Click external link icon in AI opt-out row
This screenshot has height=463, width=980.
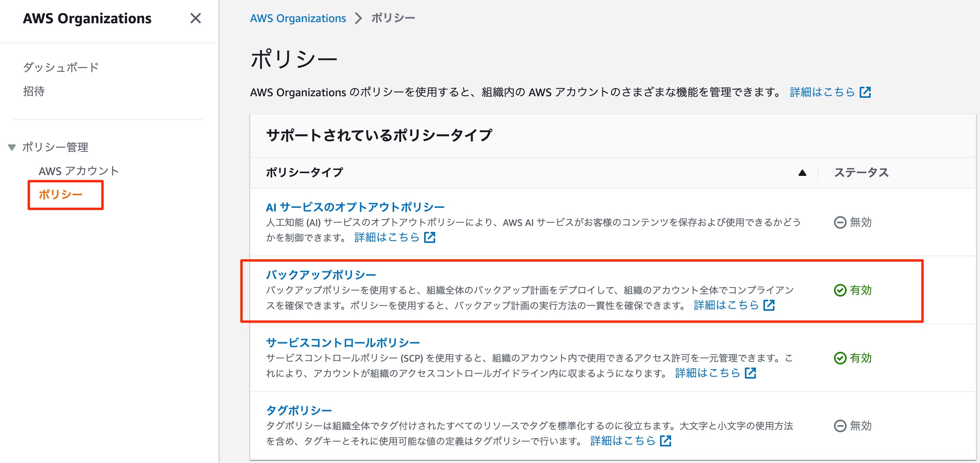(430, 237)
